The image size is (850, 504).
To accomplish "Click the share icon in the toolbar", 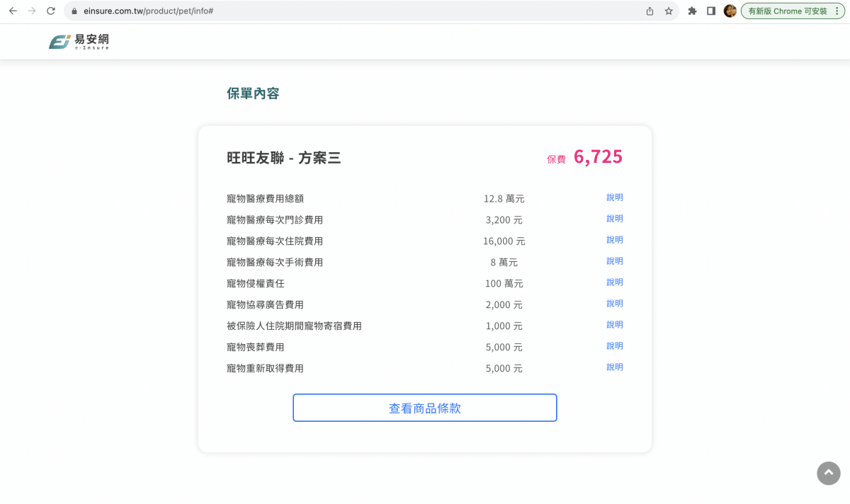I will pyautogui.click(x=649, y=11).
